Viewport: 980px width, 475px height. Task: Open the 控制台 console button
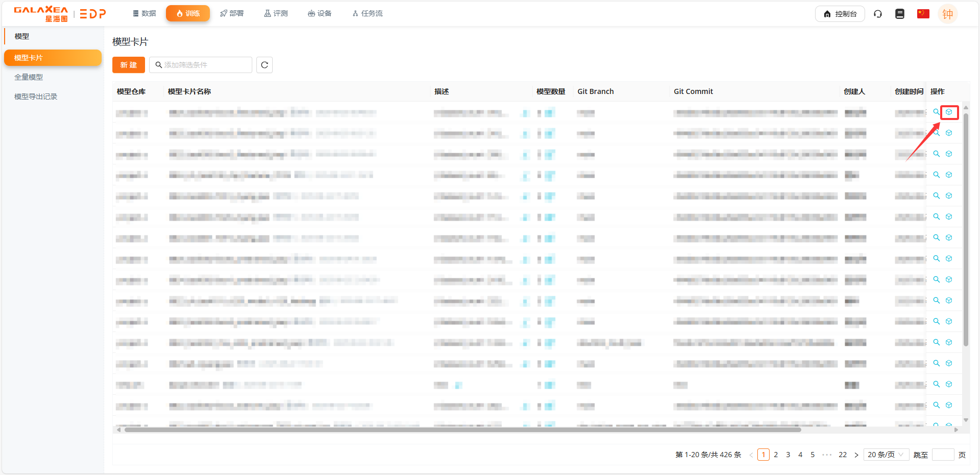pyautogui.click(x=840, y=14)
